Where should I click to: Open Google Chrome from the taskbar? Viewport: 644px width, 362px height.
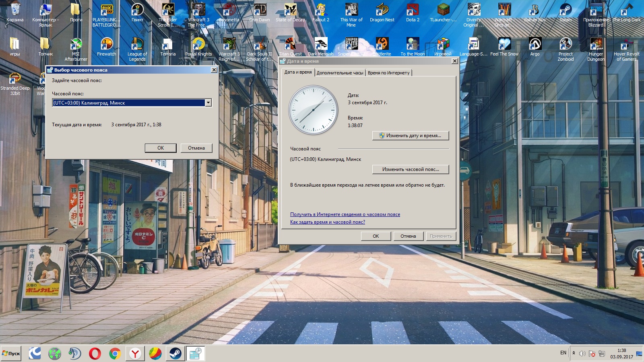pyautogui.click(x=115, y=354)
